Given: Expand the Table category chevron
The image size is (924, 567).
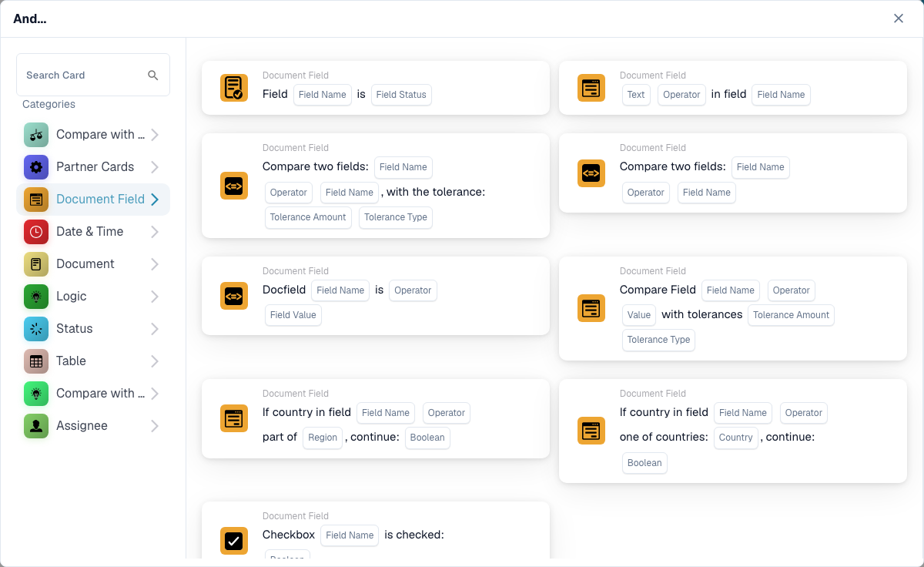Looking at the screenshot, I should [x=155, y=361].
